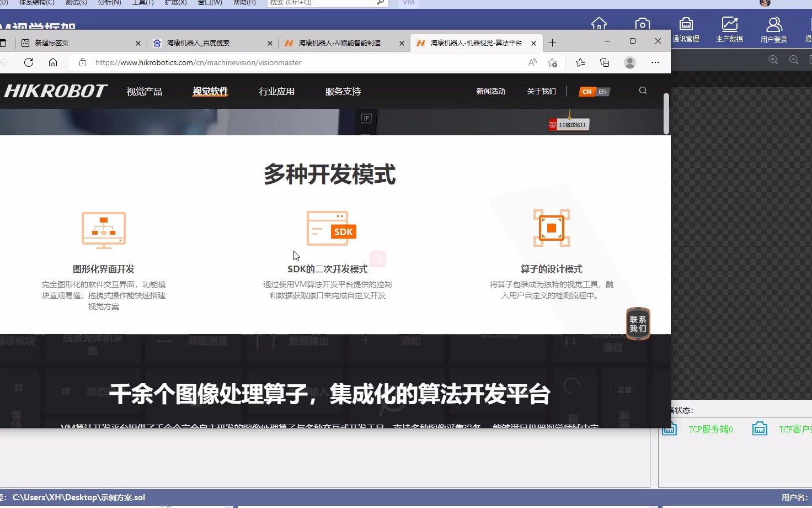Click the SDK development mode icon

point(332,228)
